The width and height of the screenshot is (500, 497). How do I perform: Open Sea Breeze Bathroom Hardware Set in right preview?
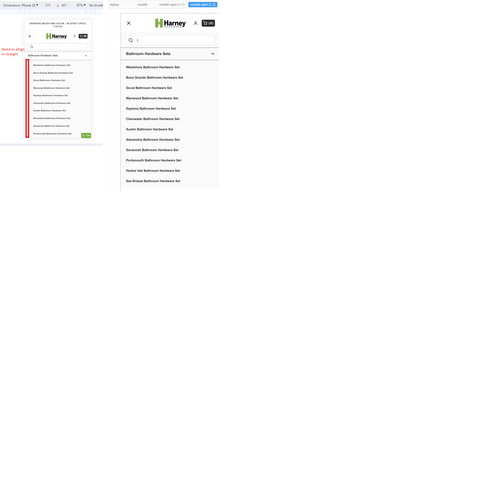153,181
